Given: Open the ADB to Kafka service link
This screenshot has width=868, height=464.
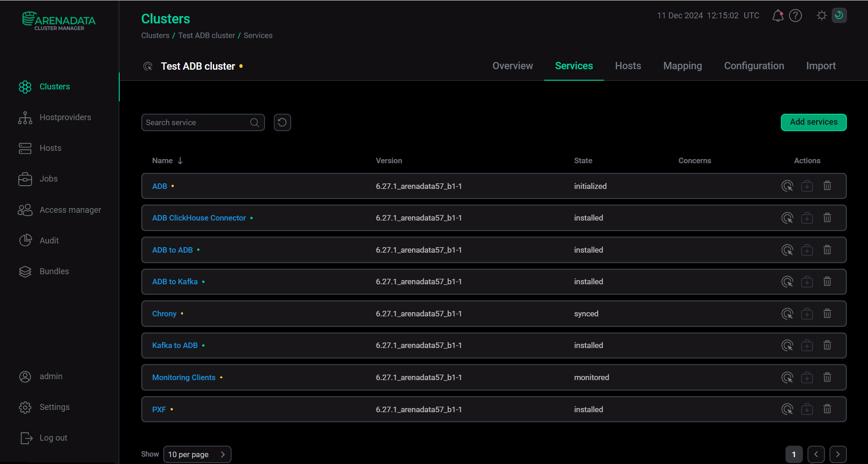Looking at the screenshot, I should click(175, 282).
